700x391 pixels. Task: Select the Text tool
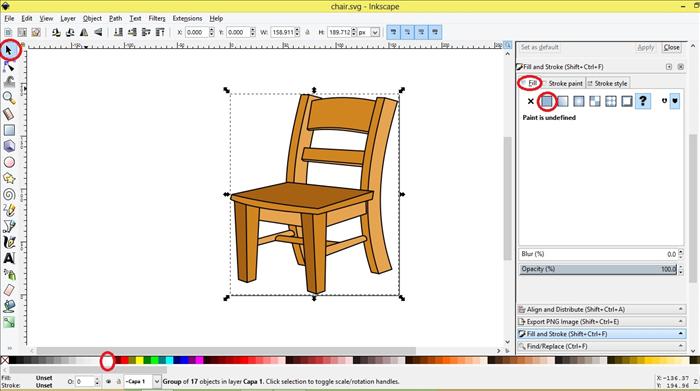coord(9,258)
